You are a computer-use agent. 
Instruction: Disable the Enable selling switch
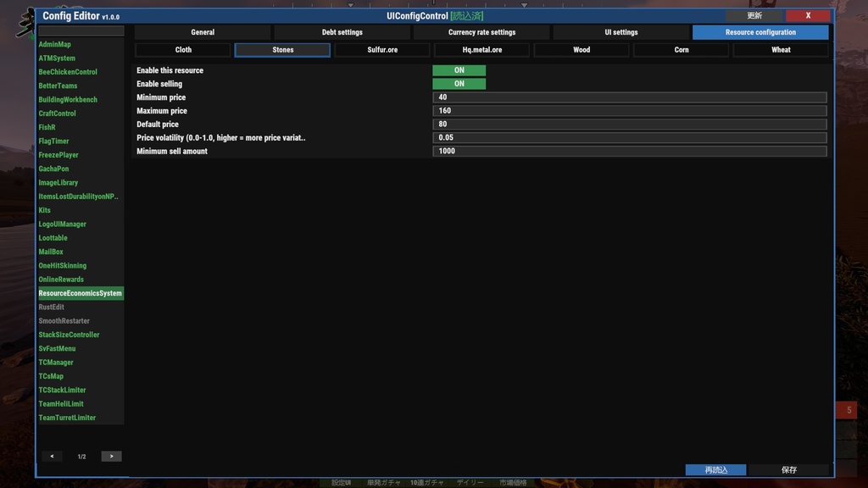(459, 84)
